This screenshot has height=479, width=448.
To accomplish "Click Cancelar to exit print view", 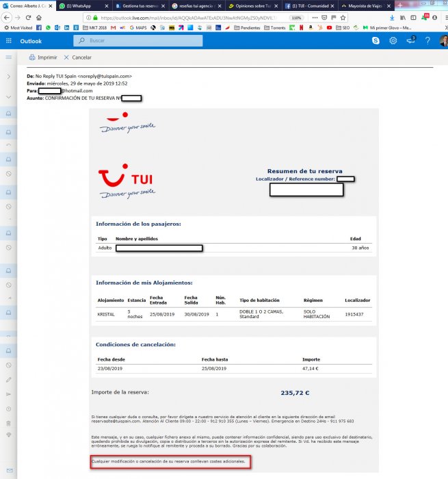I will click(x=77, y=57).
